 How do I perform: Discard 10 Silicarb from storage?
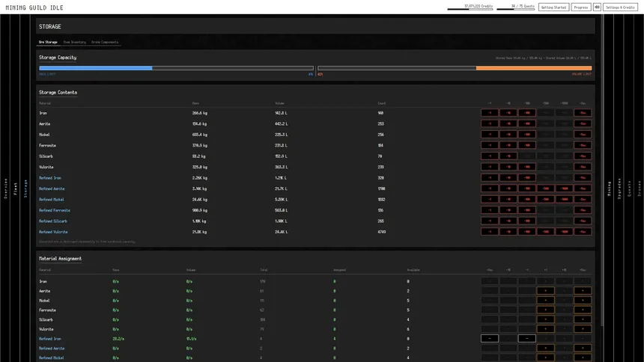[508, 156]
